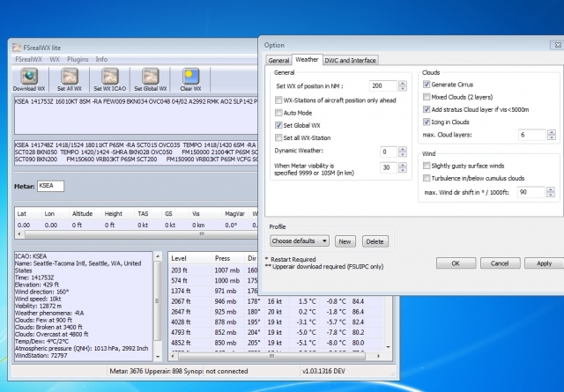564x392 pixels.
Task: Click the max. Wind dir shift field
Action: coord(531,192)
